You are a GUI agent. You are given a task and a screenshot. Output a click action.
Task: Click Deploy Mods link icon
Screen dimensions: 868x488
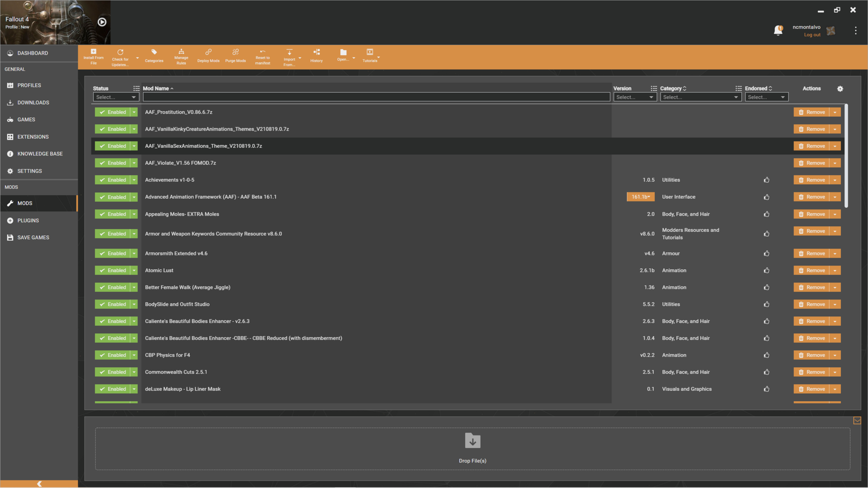click(x=208, y=52)
